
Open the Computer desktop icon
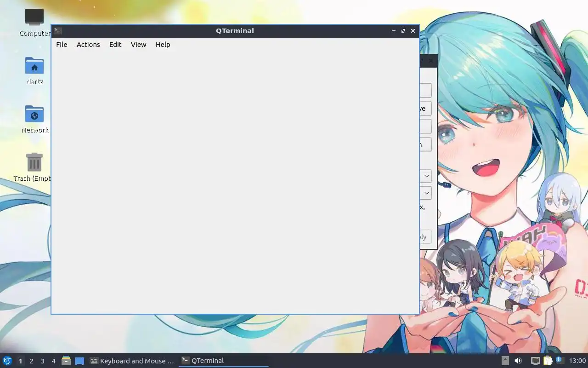pos(34,23)
